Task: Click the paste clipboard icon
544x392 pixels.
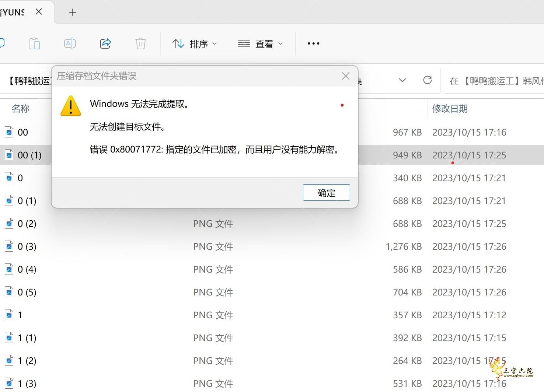Action: point(35,43)
